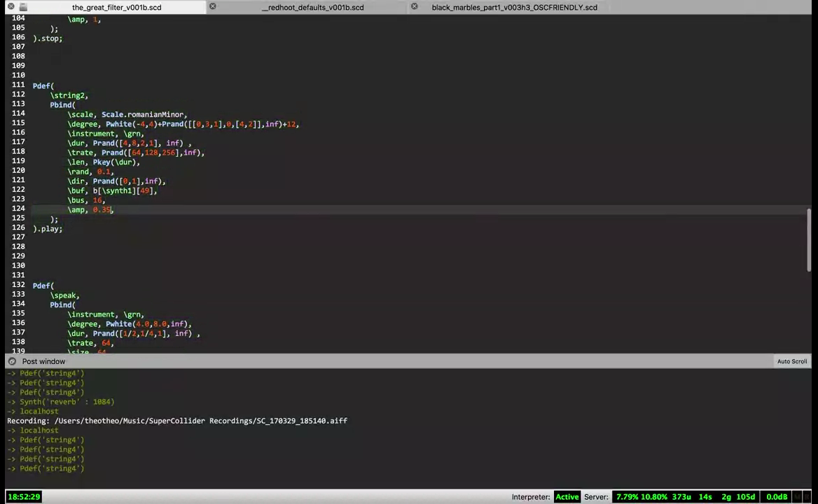Screen dimensions: 818x504
Task: Click Pdef( on line 132
Action: 43,286
